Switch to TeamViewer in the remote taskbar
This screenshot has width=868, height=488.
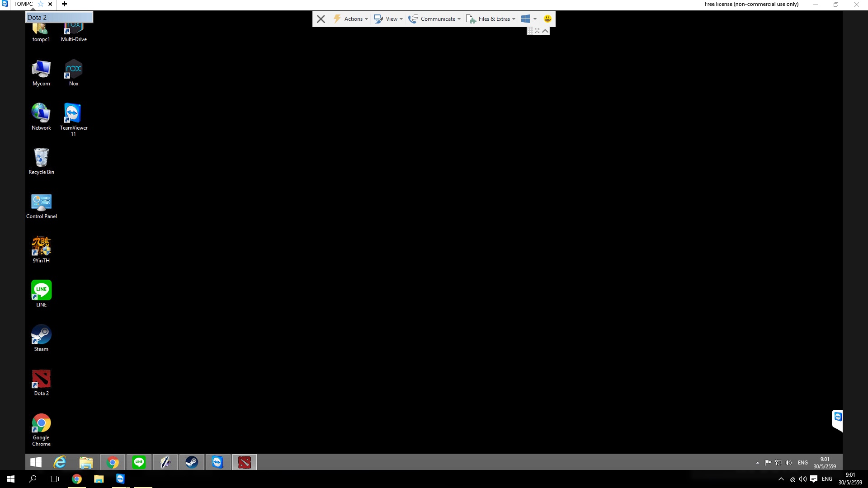coord(218,462)
